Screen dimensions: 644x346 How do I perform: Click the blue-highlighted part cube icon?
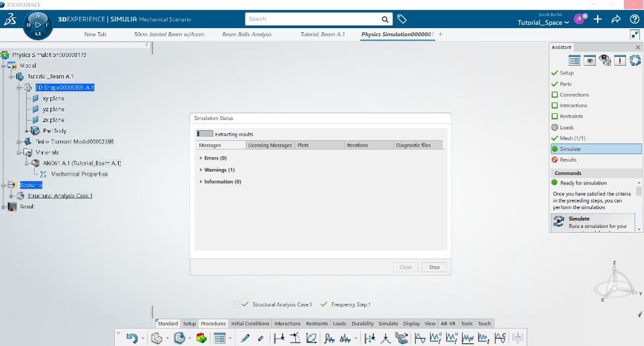180,338
